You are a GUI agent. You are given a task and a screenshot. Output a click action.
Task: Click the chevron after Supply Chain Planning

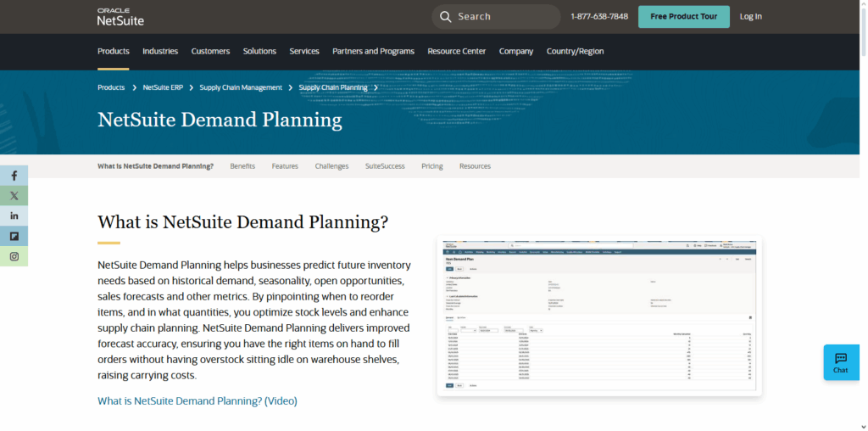click(x=376, y=87)
